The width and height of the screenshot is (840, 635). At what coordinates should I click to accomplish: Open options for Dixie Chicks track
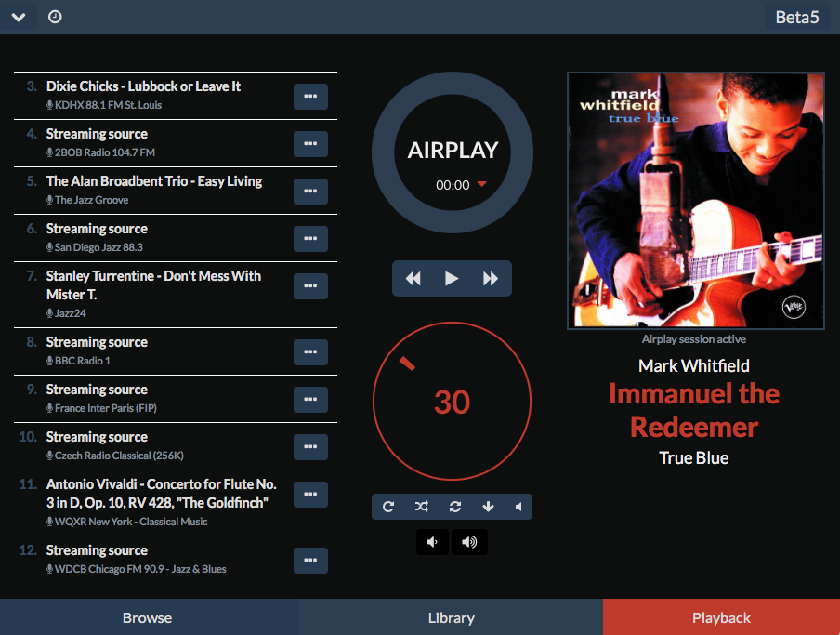310,97
